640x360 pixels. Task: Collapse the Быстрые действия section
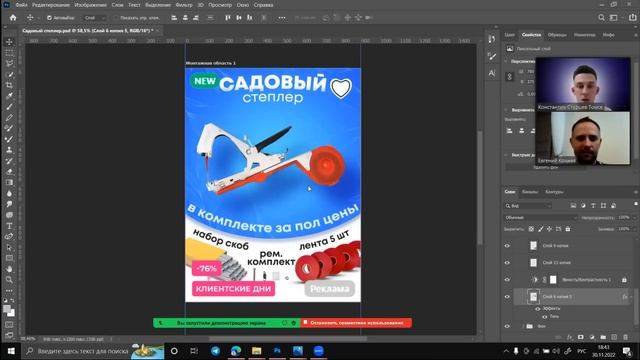coord(506,155)
